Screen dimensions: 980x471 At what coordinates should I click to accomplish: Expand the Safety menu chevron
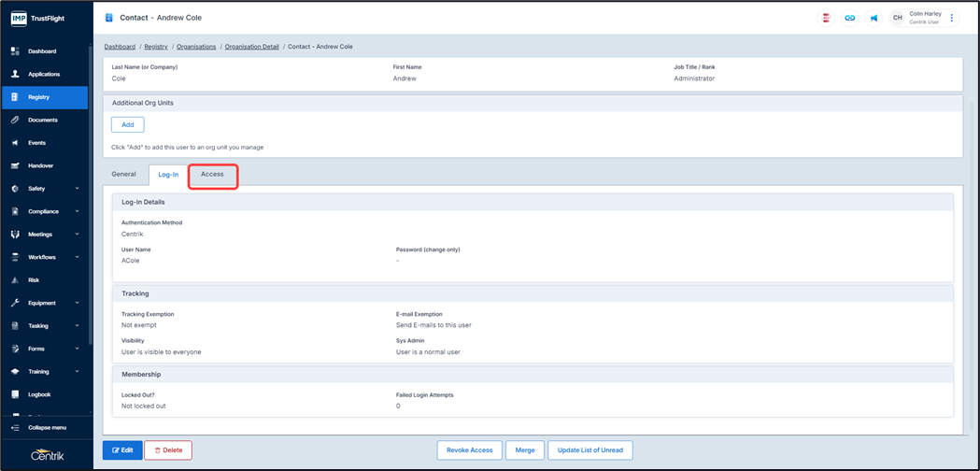pos(77,189)
